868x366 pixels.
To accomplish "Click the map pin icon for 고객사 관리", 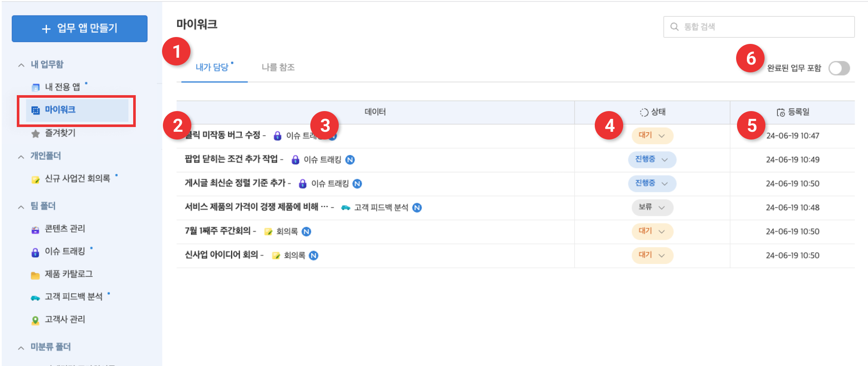I will pyautogui.click(x=35, y=320).
